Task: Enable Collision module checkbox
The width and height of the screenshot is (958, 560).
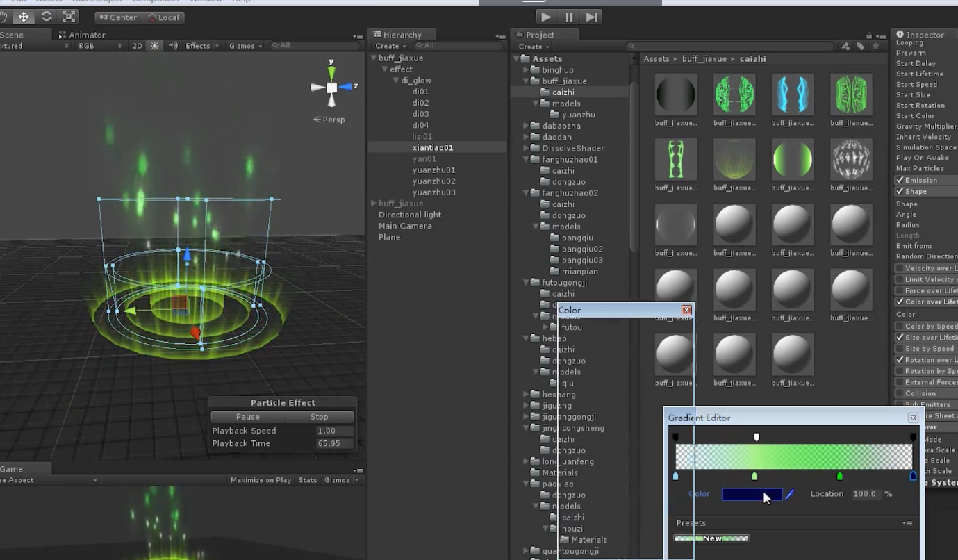Action: pos(900,393)
